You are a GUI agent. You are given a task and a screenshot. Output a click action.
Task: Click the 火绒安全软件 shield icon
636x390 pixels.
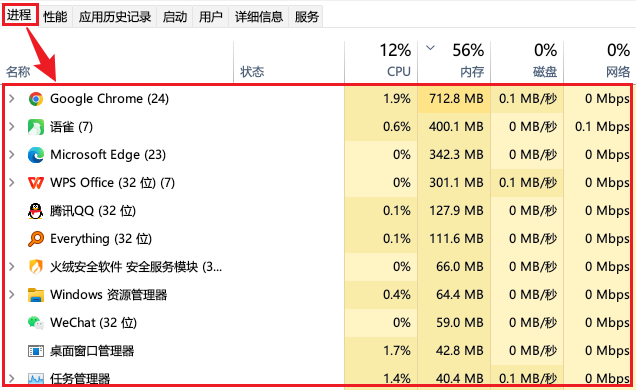click(36, 267)
